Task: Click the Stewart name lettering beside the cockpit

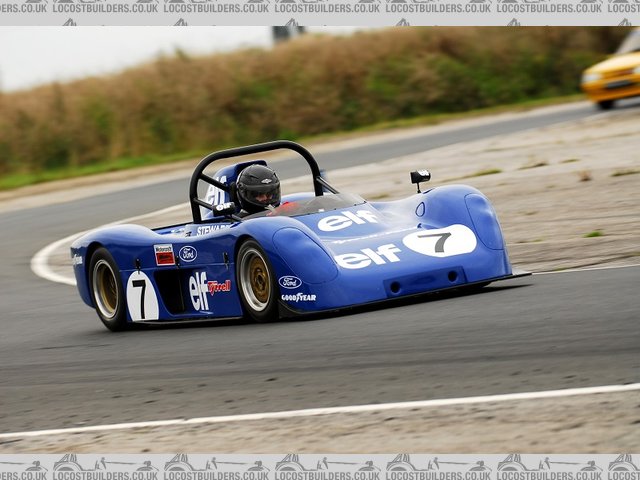Action: tap(211, 229)
